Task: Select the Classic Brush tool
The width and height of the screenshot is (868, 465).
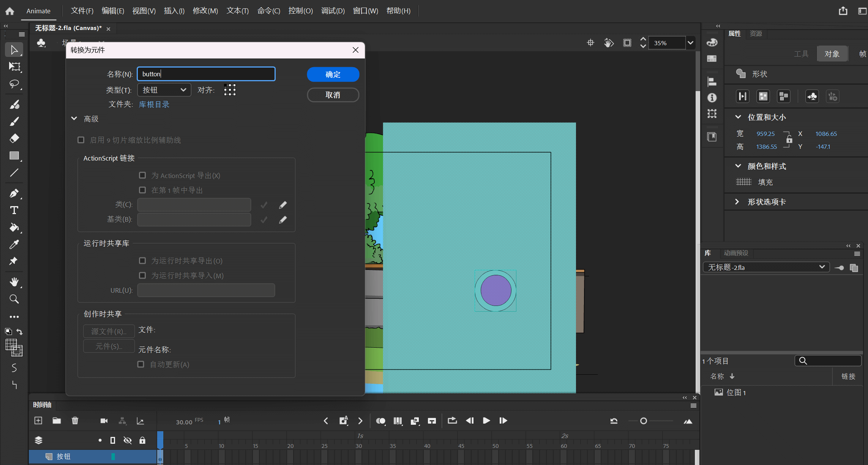Action: (14, 121)
